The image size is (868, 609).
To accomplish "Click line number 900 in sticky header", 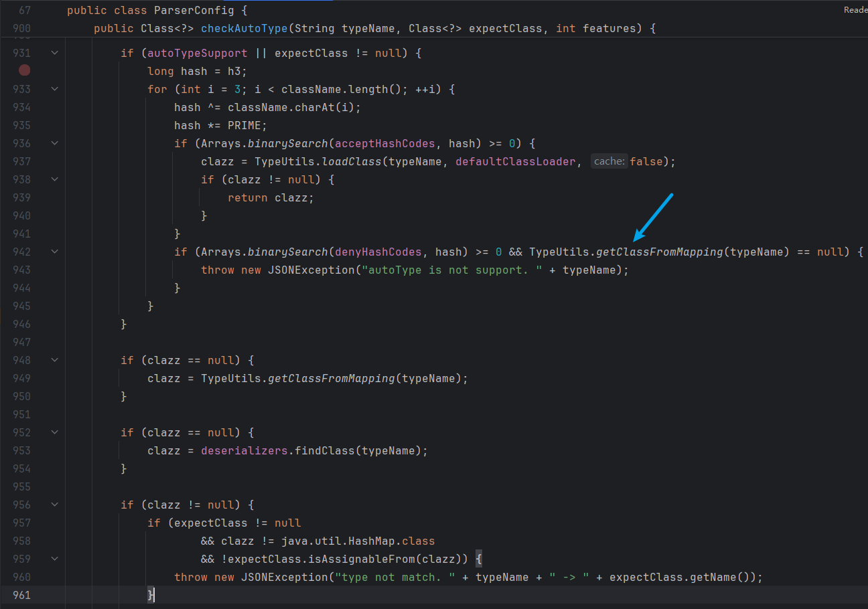I will [x=21, y=28].
